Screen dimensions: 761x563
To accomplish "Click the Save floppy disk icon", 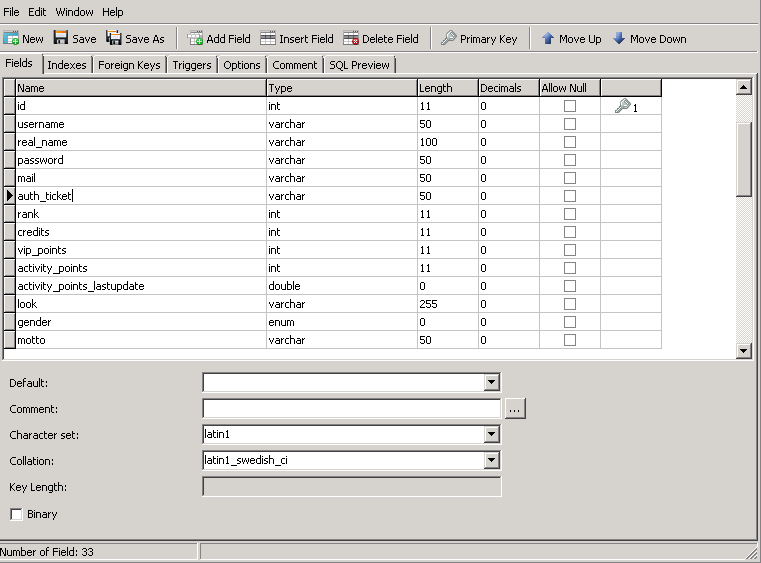I will pyautogui.click(x=61, y=39).
